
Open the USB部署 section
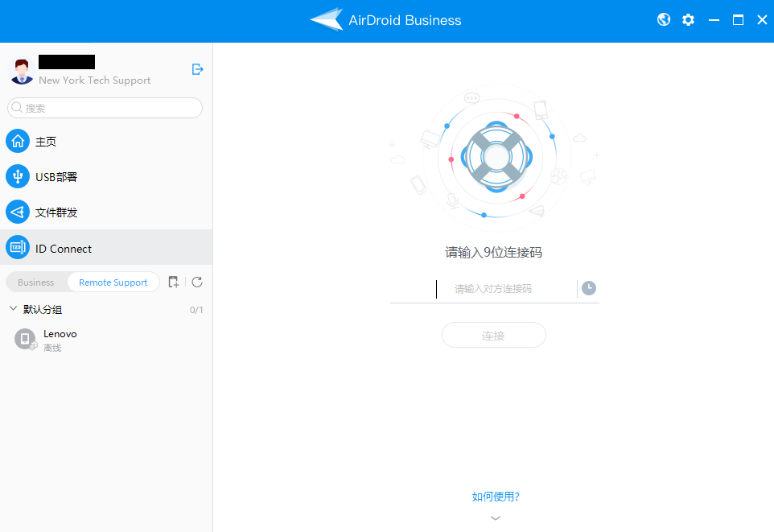[106, 177]
